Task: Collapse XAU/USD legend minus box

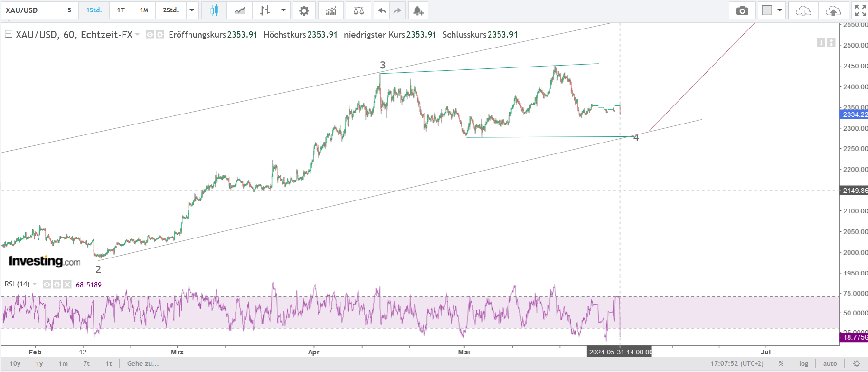Action: (8, 34)
